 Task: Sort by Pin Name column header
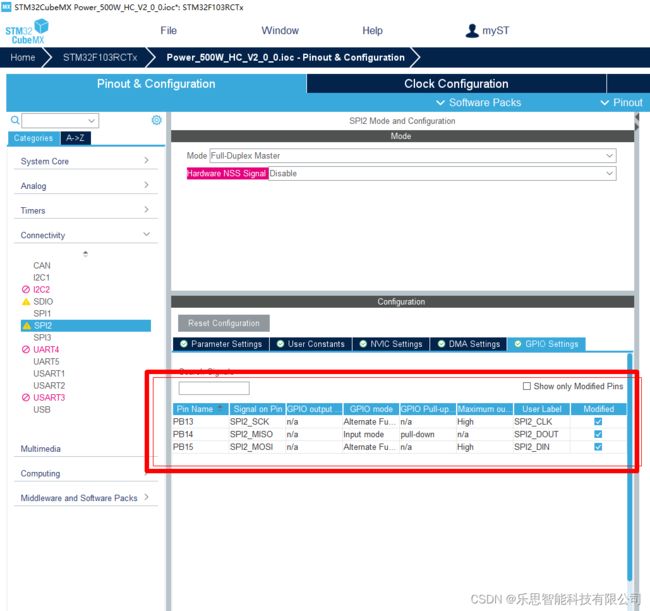[200, 409]
